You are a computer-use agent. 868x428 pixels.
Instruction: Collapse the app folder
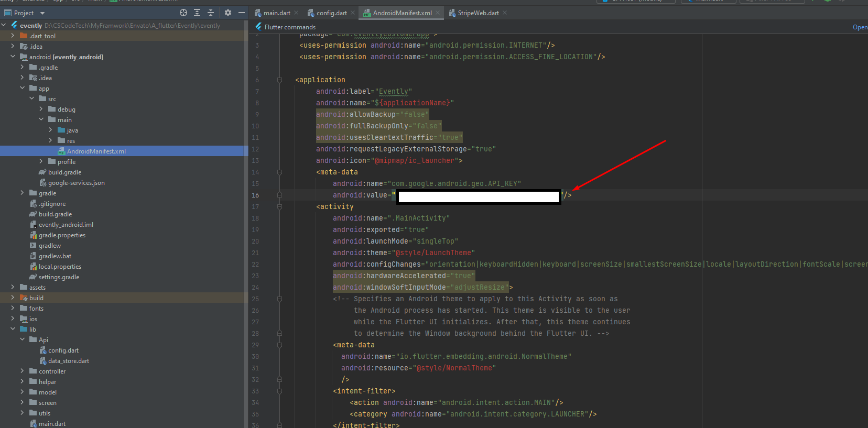[22, 88]
